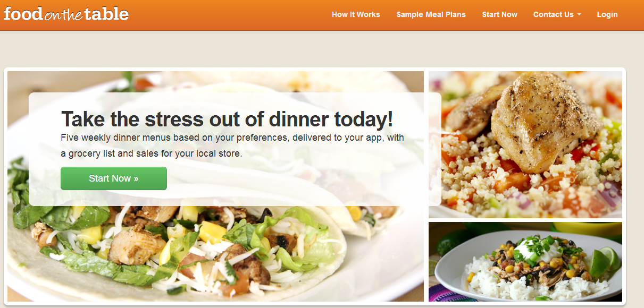Select Start Now in the top navigation bar

[499, 14]
